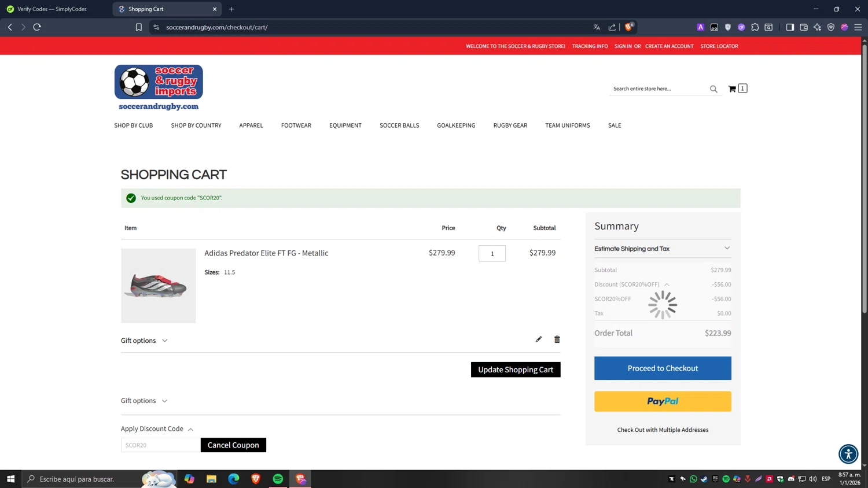This screenshot has width=868, height=488.
Task: Click the Cancel Coupon button
Action: (x=233, y=445)
